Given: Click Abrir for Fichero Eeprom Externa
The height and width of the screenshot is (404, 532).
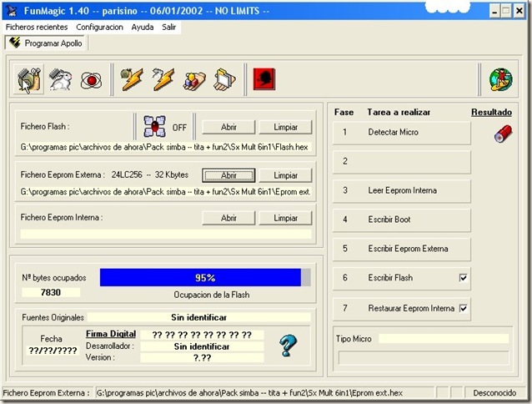Looking at the screenshot, I should [228, 175].
